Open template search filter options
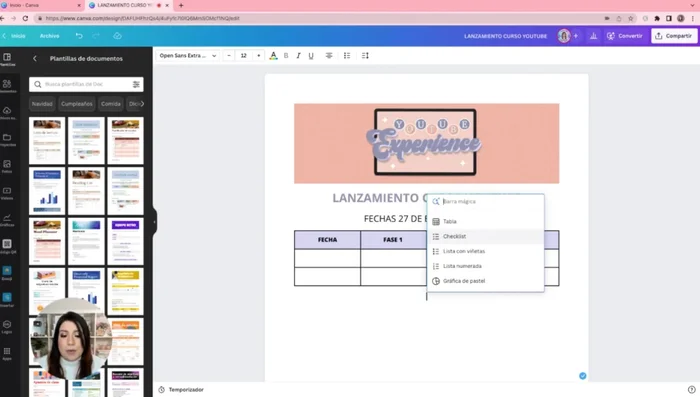This screenshot has width=700, height=397. coord(136,84)
